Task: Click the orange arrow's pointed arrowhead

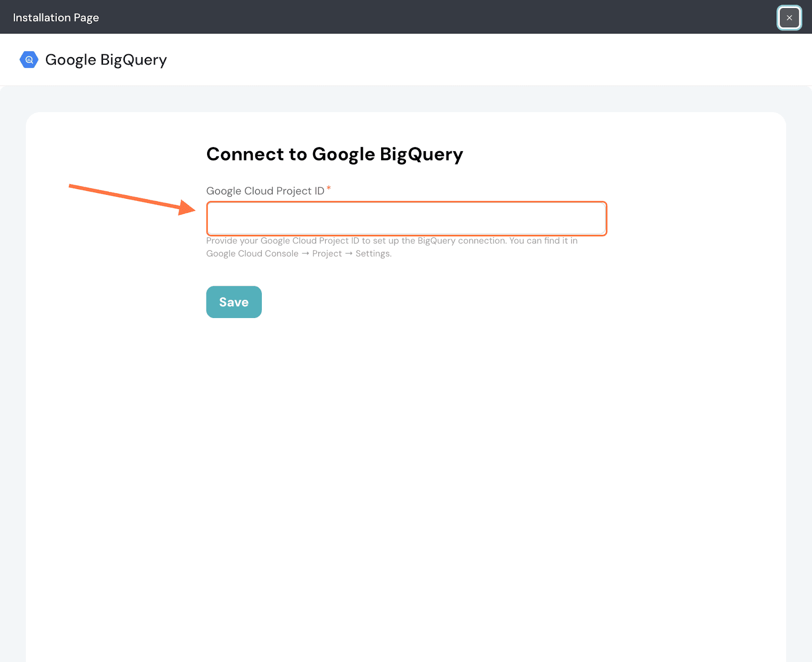Action: point(188,207)
